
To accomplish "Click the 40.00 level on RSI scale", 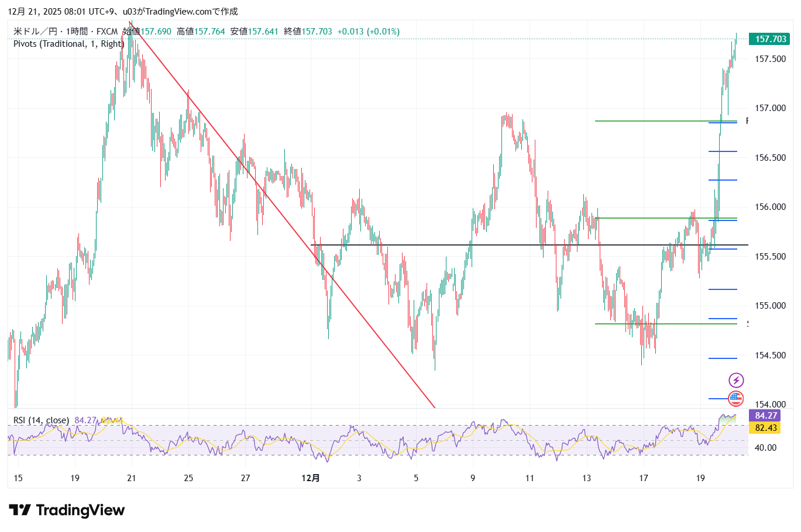I will point(765,448).
